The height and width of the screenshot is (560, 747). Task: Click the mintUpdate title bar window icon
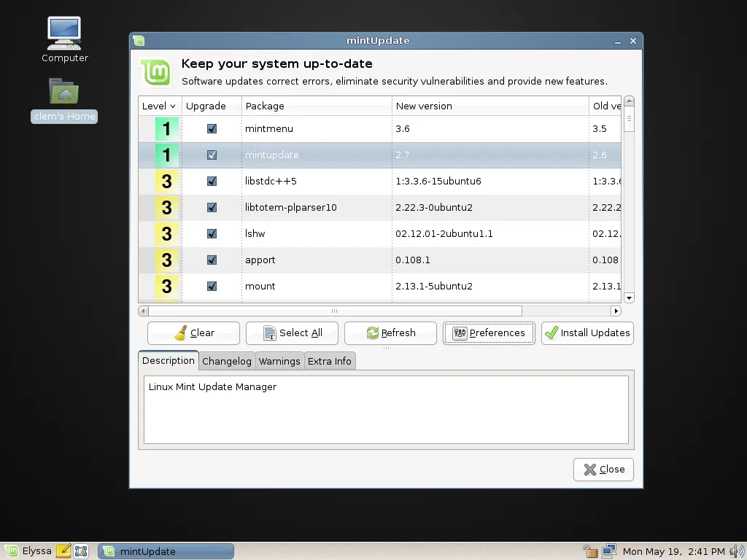(139, 41)
